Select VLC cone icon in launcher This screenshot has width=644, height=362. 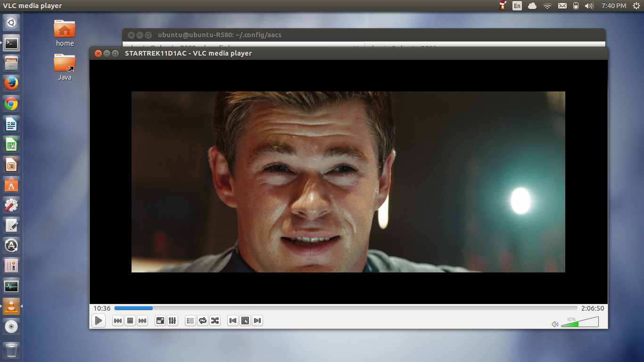pos(11,306)
